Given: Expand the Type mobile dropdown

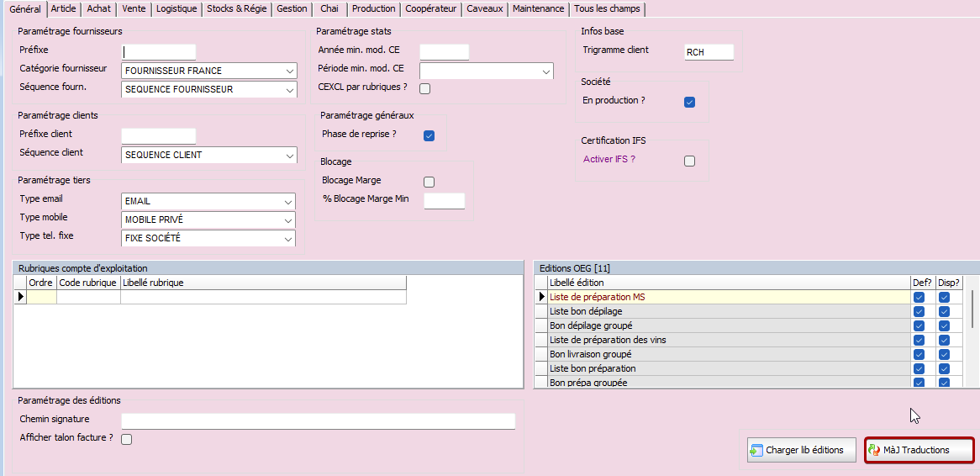Looking at the screenshot, I should click(289, 220).
